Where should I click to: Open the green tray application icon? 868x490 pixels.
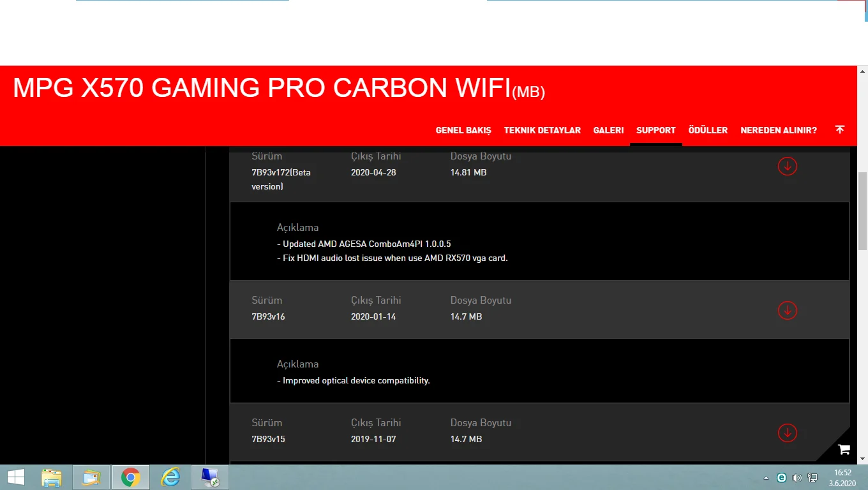781,477
